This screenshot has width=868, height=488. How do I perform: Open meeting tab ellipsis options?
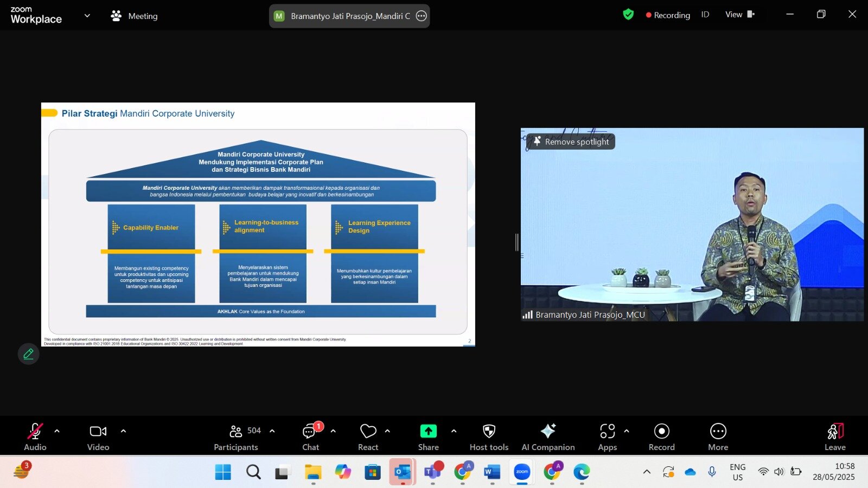(422, 16)
